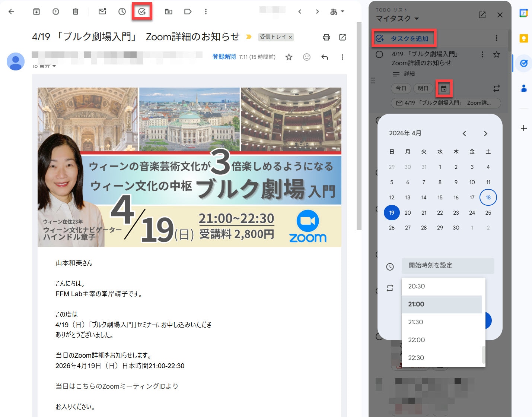Mark the ブルク劇場入門 task complete
This screenshot has width=532, height=417.
tap(379, 54)
